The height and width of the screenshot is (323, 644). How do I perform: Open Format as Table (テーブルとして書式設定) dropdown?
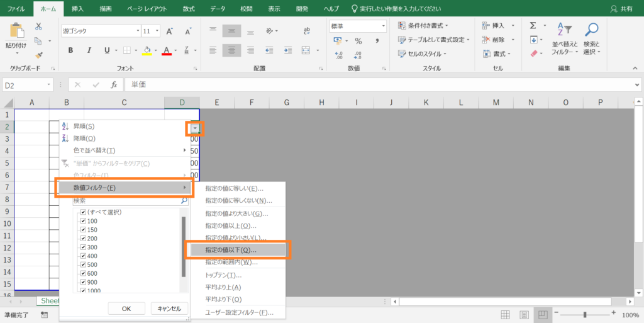click(x=434, y=40)
